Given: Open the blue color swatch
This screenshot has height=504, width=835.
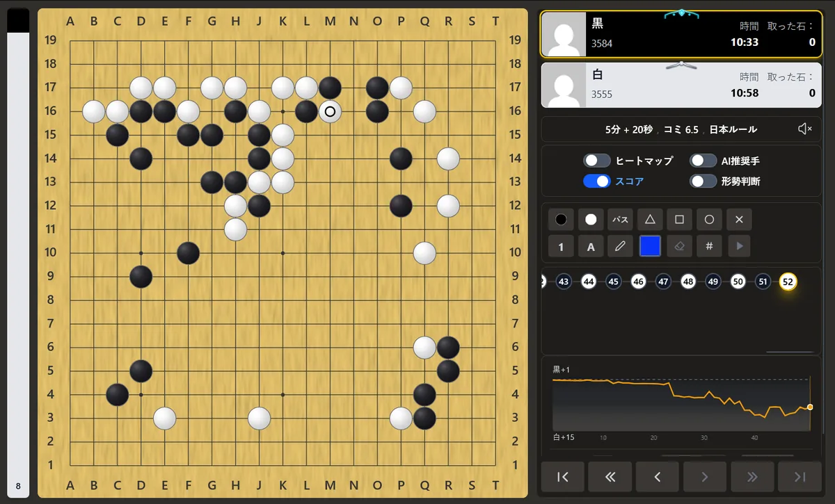Looking at the screenshot, I should click(x=650, y=246).
